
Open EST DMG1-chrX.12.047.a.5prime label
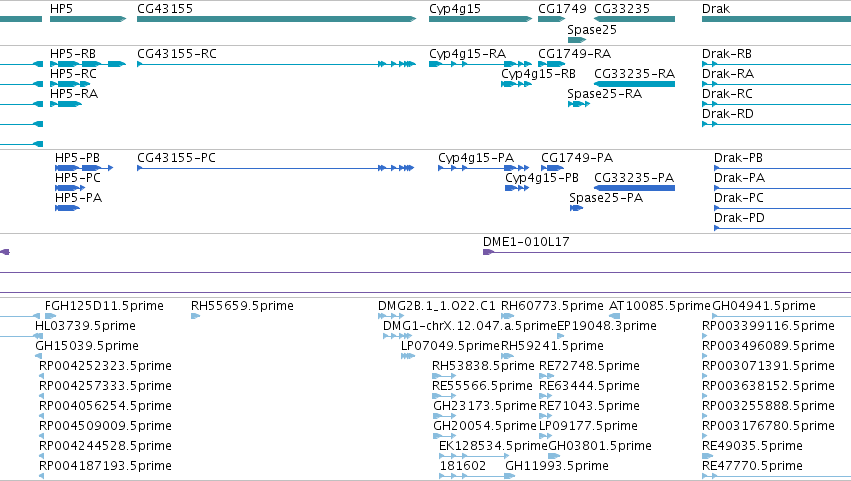[470, 326]
